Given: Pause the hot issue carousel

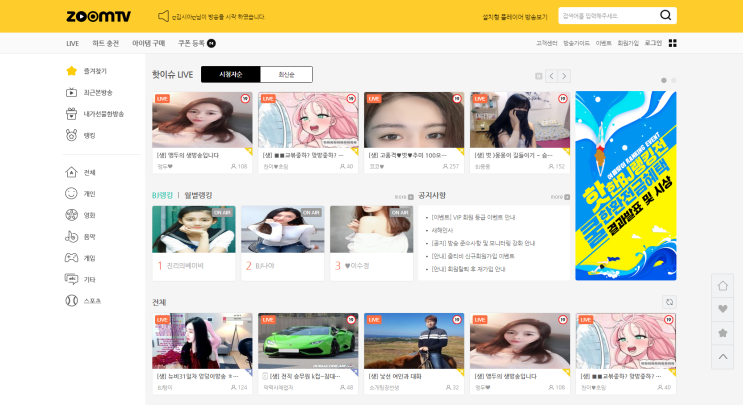Looking at the screenshot, I should point(539,76).
